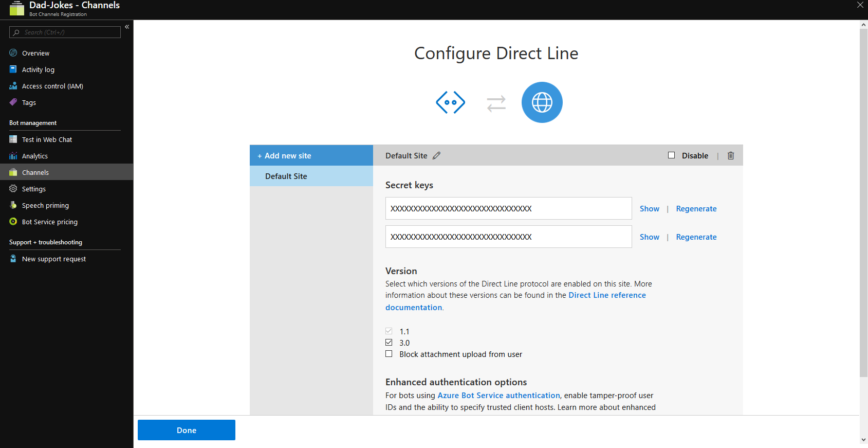Click the New support request icon

coord(13,259)
